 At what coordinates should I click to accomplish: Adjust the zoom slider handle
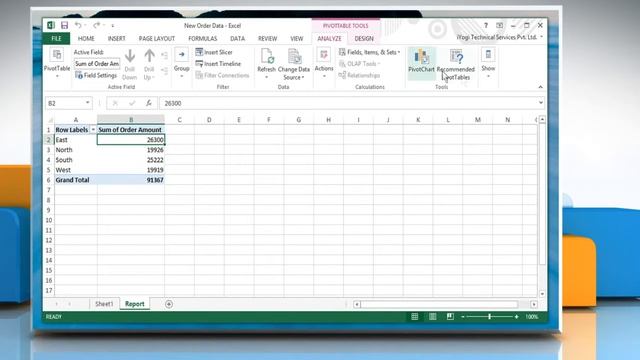489,317
